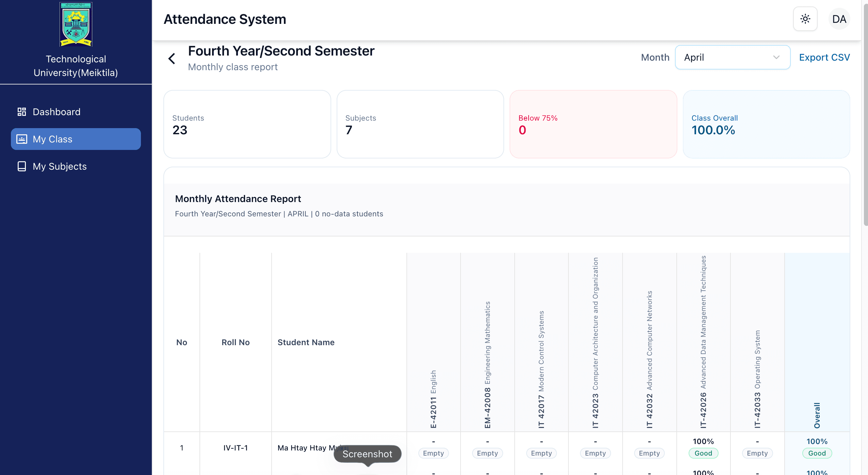
Task: Click the Good badge in Overall column
Action: (817, 453)
